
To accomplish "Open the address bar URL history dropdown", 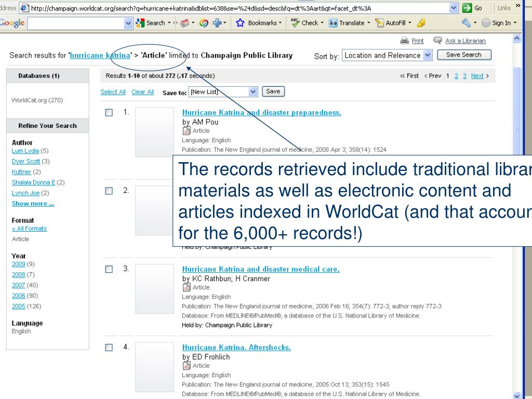I will (x=453, y=8).
